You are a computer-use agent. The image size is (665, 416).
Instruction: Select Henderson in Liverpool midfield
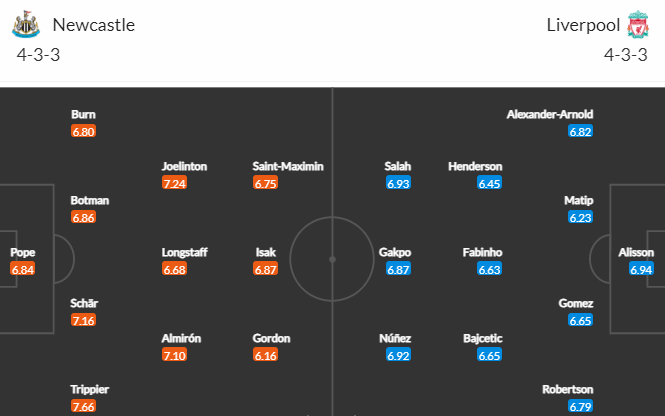coord(475,166)
